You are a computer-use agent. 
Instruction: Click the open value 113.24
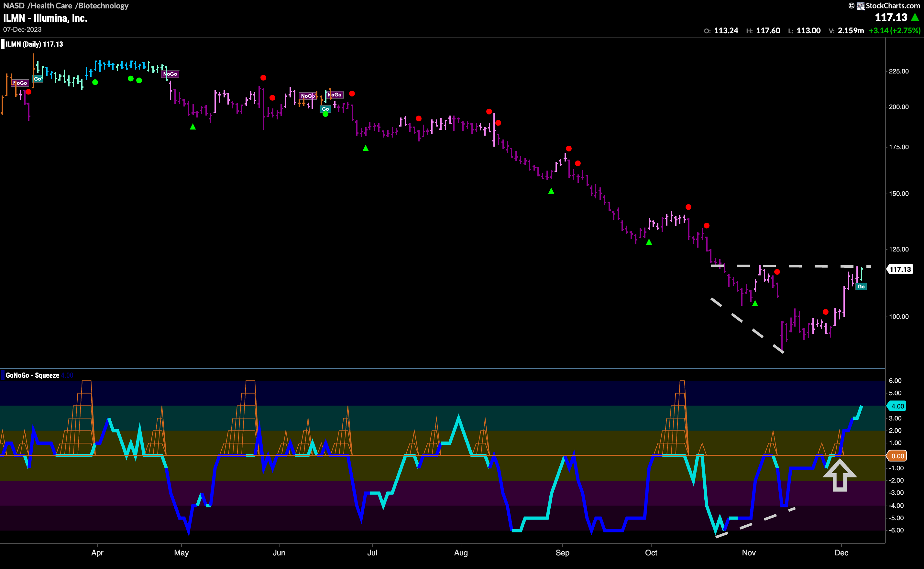726,30
